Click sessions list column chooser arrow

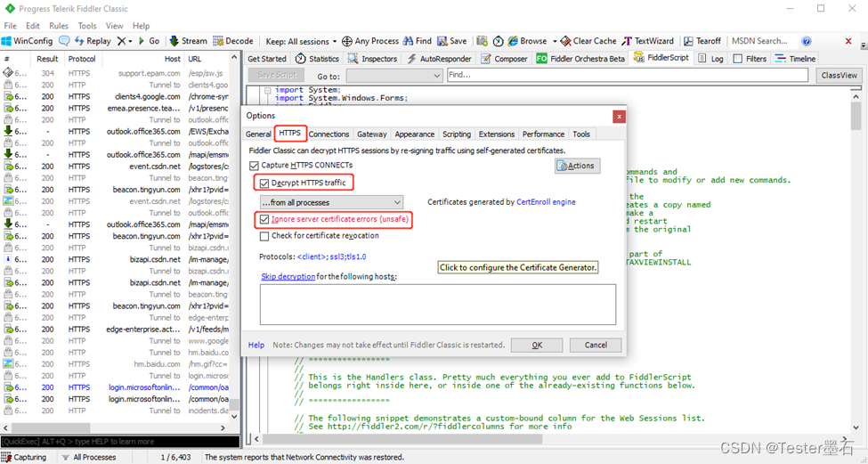(x=235, y=58)
